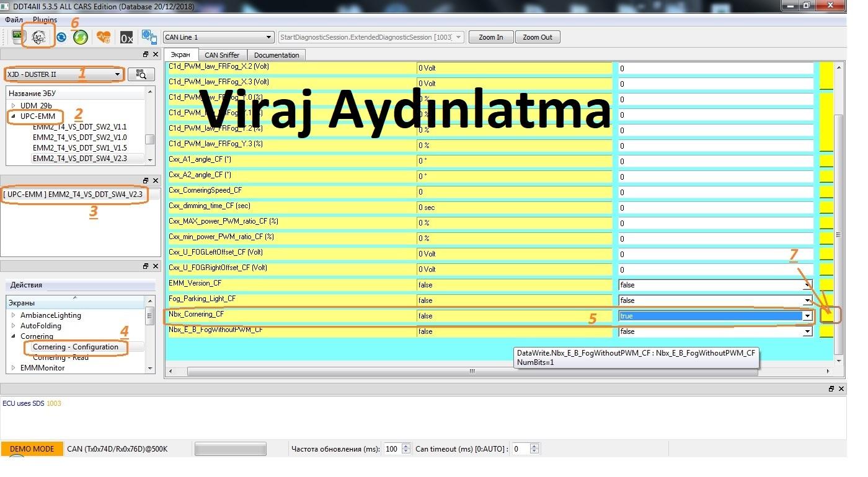Click the Zoom In button
868x477 pixels.
pyautogui.click(x=490, y=37)
